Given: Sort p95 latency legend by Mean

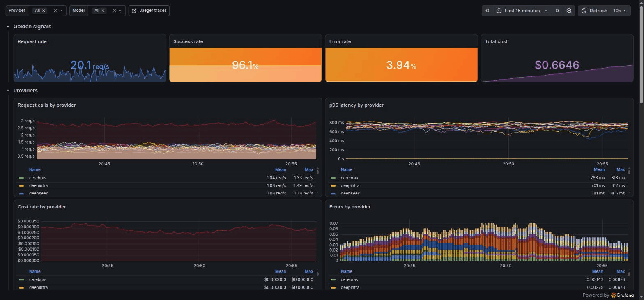Looking at the screenshot, I should click(599, 169).
